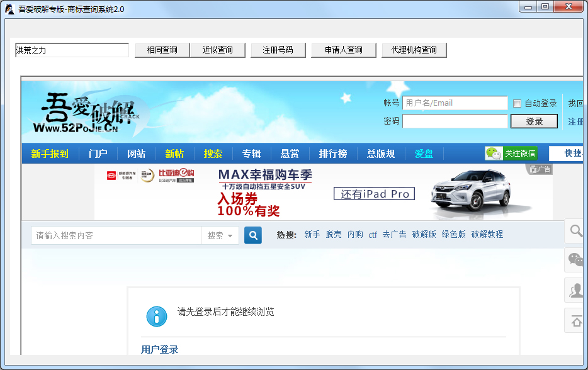588x370 pixels.
Task: Click the 注册 link beside login
Action: (575, 122)
